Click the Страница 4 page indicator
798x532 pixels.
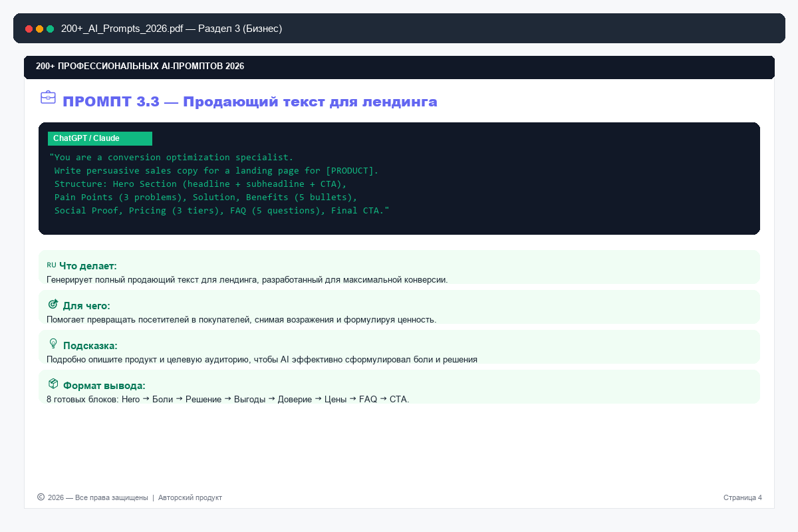point(743,497)
